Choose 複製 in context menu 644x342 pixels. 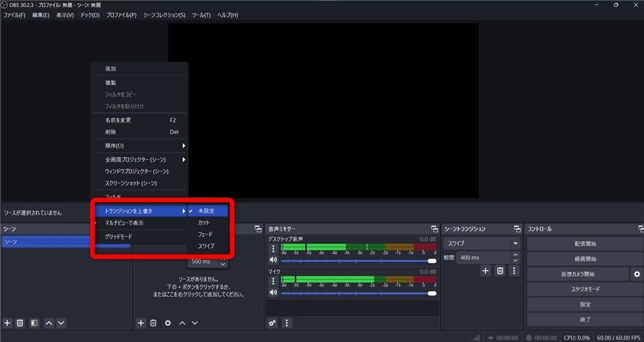(139, 82)
